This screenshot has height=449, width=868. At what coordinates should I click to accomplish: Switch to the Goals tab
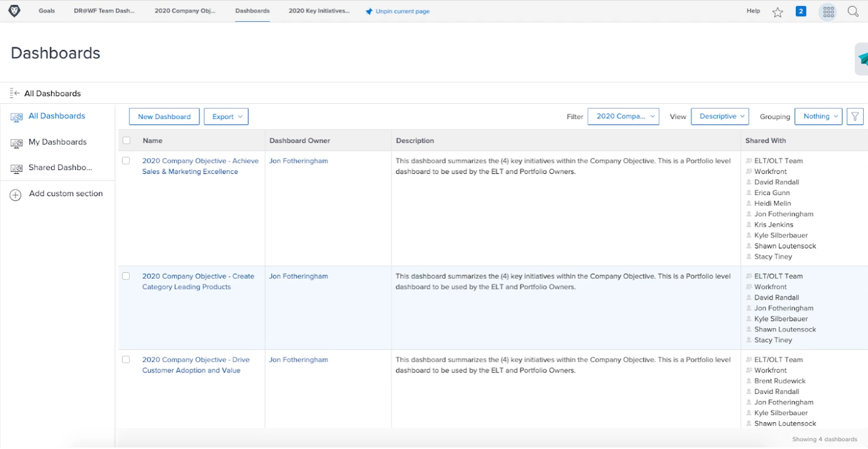tap(47, 11)
